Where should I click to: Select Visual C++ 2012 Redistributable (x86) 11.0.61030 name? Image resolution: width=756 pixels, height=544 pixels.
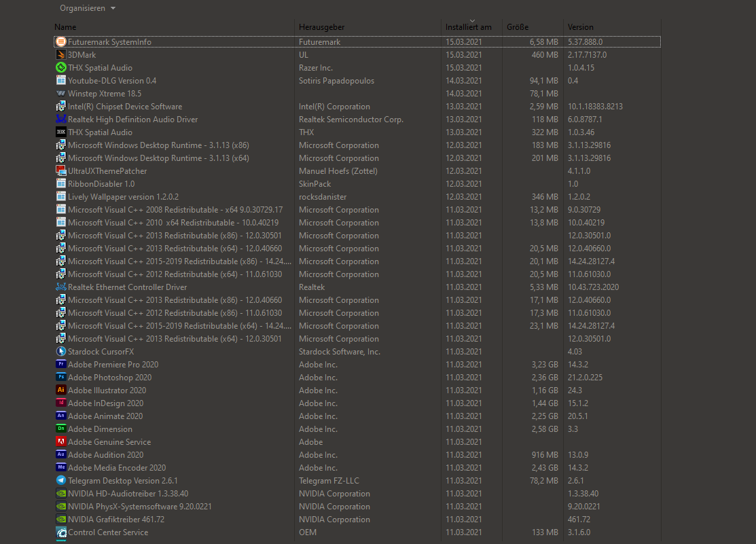[175, 313]
